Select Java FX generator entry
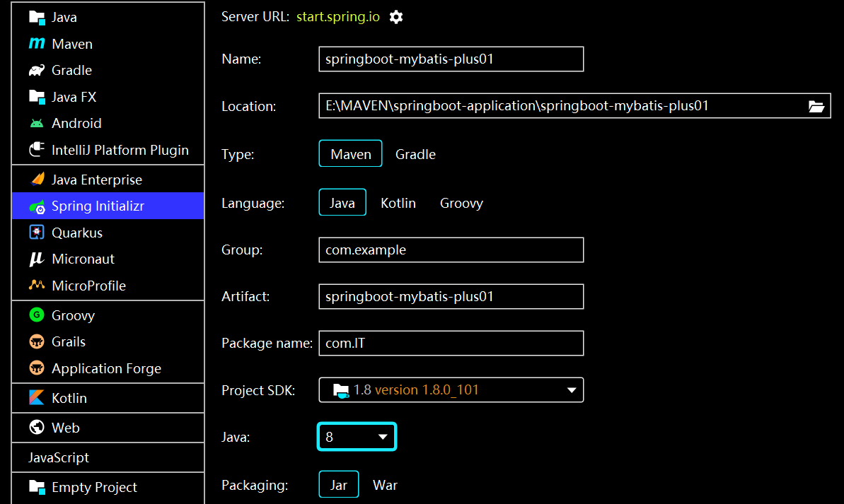Screen dimensions: 844x504 108,97
